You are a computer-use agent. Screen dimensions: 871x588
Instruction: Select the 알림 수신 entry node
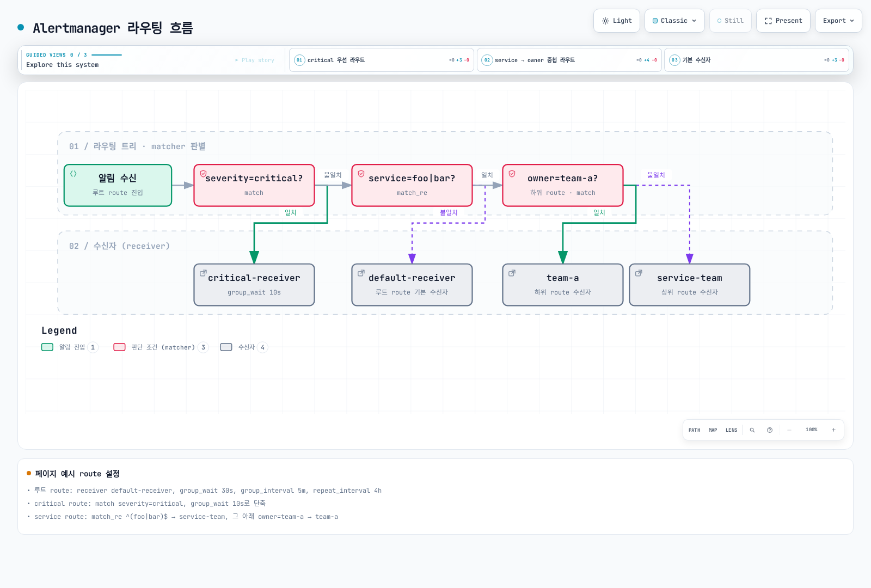[118, 185]
